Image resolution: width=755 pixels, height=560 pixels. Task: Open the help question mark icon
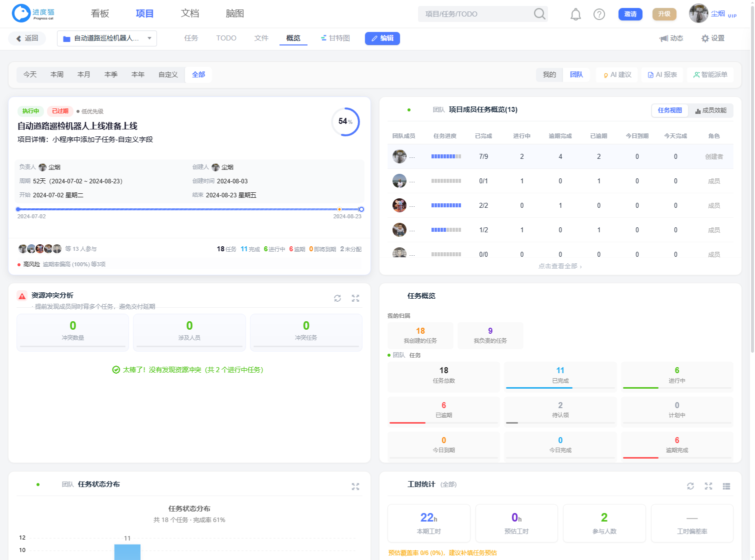pos(599,14)
